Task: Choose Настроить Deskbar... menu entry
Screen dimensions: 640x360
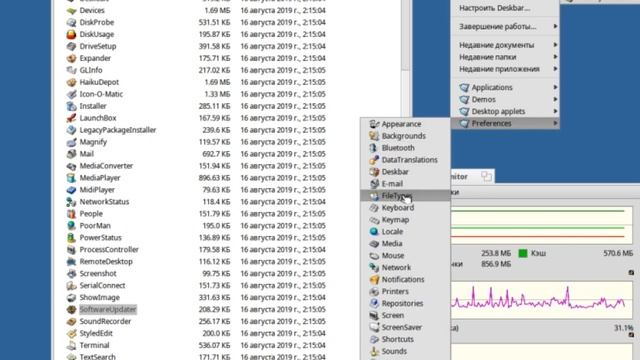Action: [x=505, y=8]
